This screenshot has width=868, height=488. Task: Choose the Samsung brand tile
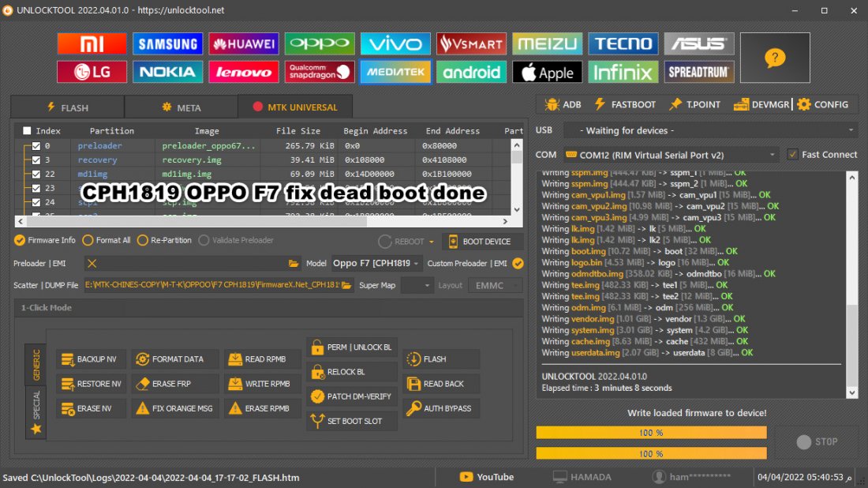(167, 43)
